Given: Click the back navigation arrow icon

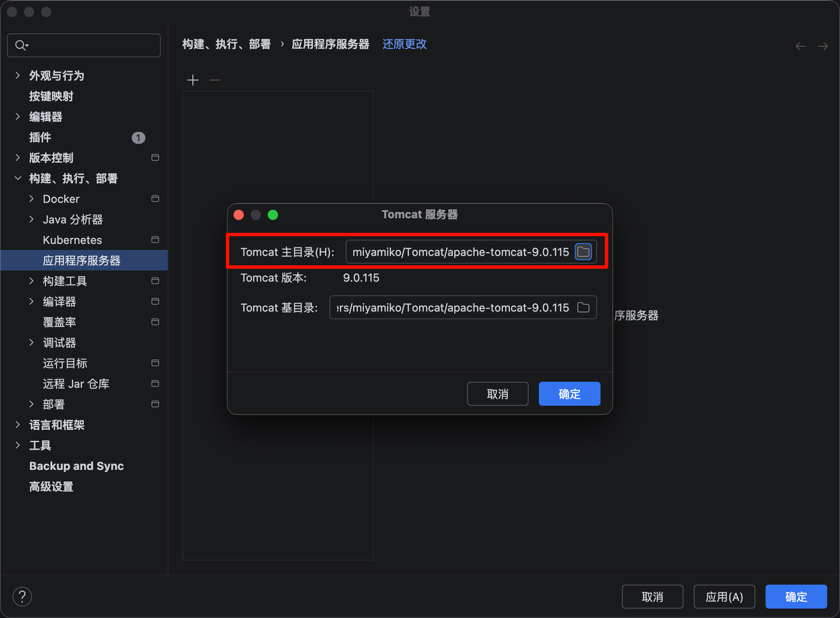Looking at the screenshot, I should [800, 46].
